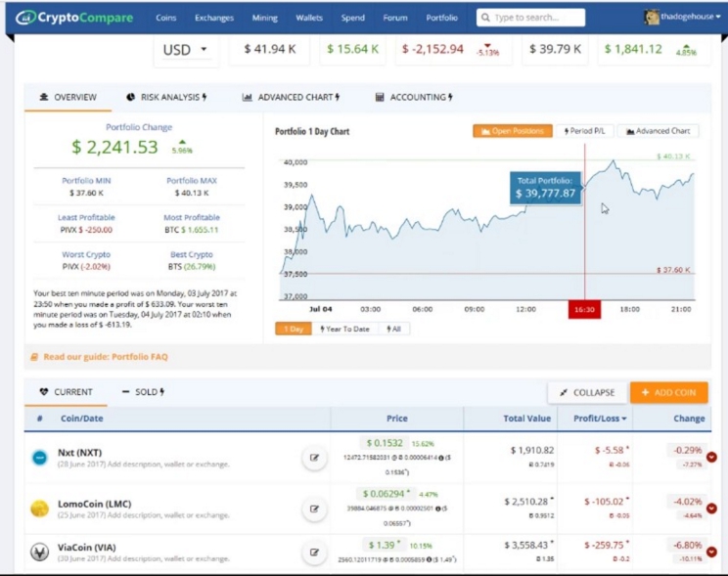Click the LomoCoin coin logo
The image size is (728, 576).
(39, 508)
